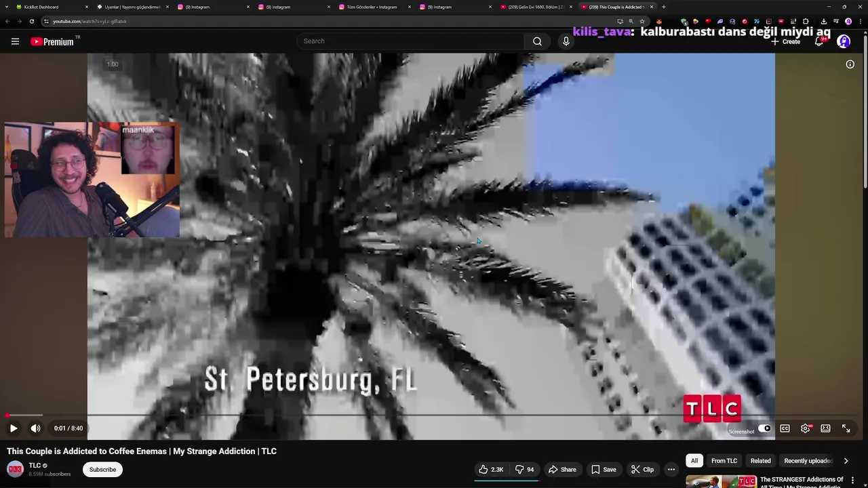Like the video with 2.3K likes

point(491,470)
